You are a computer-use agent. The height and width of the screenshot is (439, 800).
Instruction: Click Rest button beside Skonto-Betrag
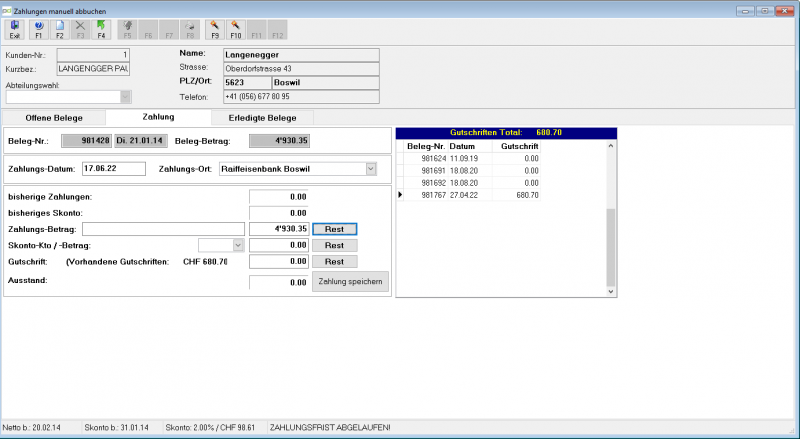coord(335,246)
